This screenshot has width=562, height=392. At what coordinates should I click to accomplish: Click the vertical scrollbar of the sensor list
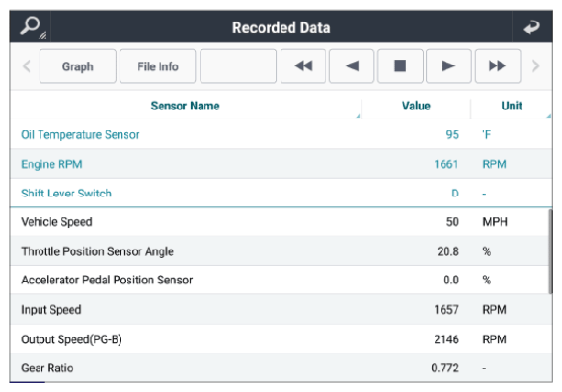coord(550,252)
